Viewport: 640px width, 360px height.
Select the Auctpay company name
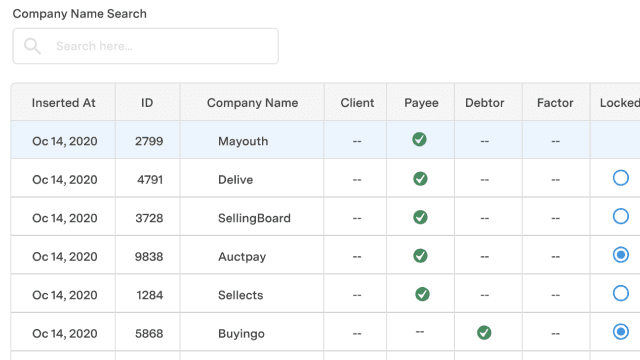click(242, 257)
